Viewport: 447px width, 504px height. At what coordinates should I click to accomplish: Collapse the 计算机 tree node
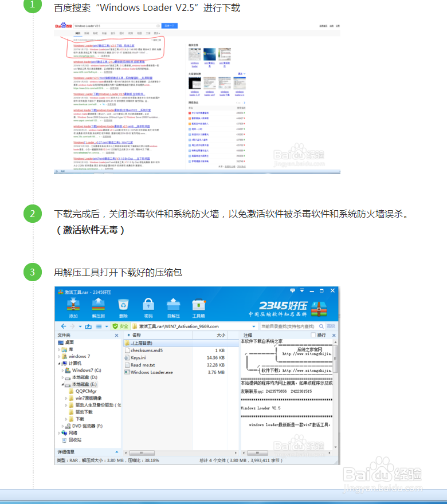(59, 363)
